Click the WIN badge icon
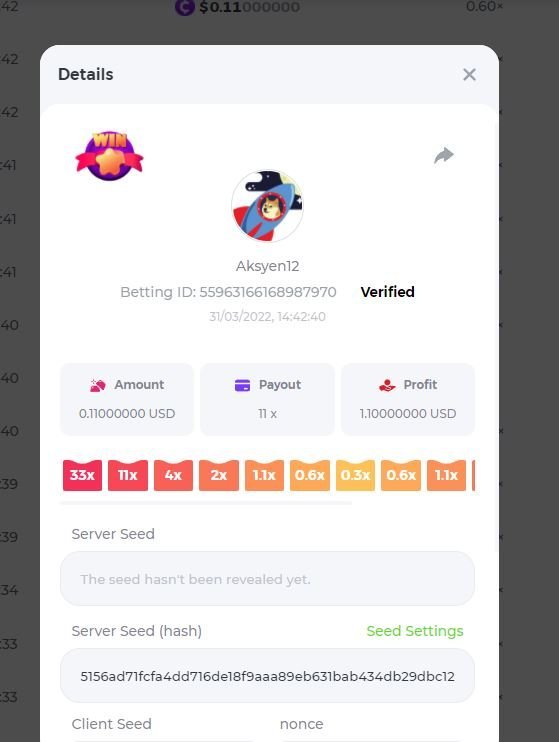 (109, 156)
